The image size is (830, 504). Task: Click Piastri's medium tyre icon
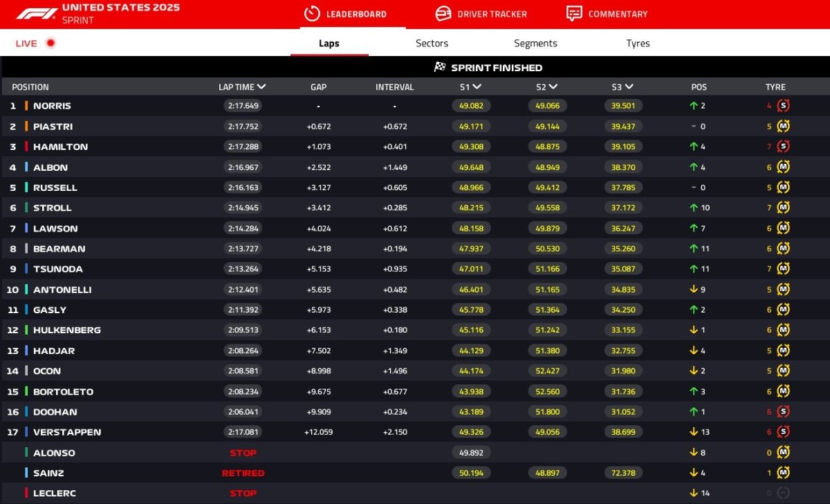click(783, 127)
